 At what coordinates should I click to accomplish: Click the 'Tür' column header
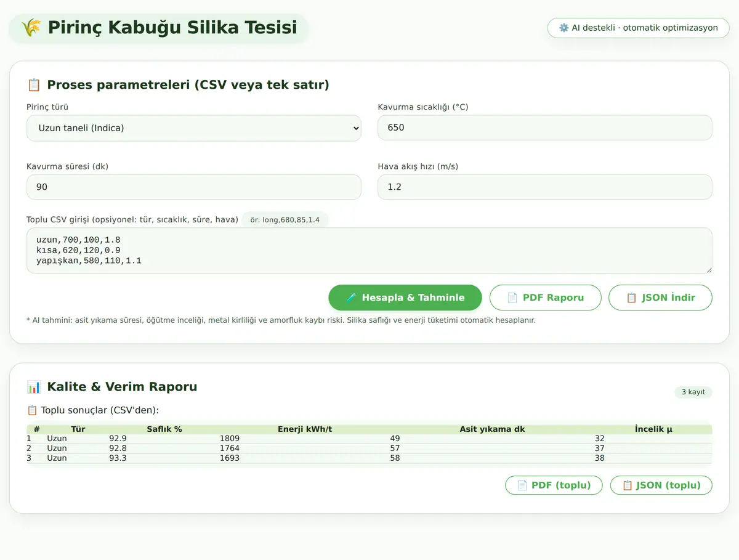coord(78,429)
